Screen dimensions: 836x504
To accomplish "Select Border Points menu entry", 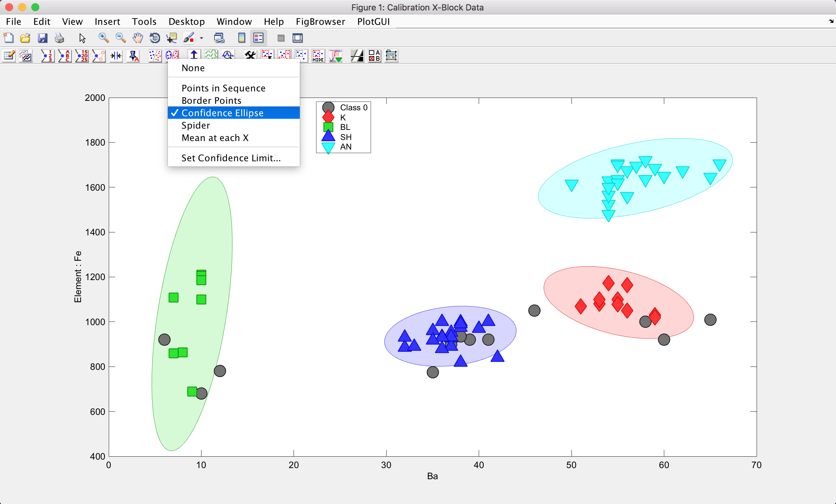I will point(211,101).
